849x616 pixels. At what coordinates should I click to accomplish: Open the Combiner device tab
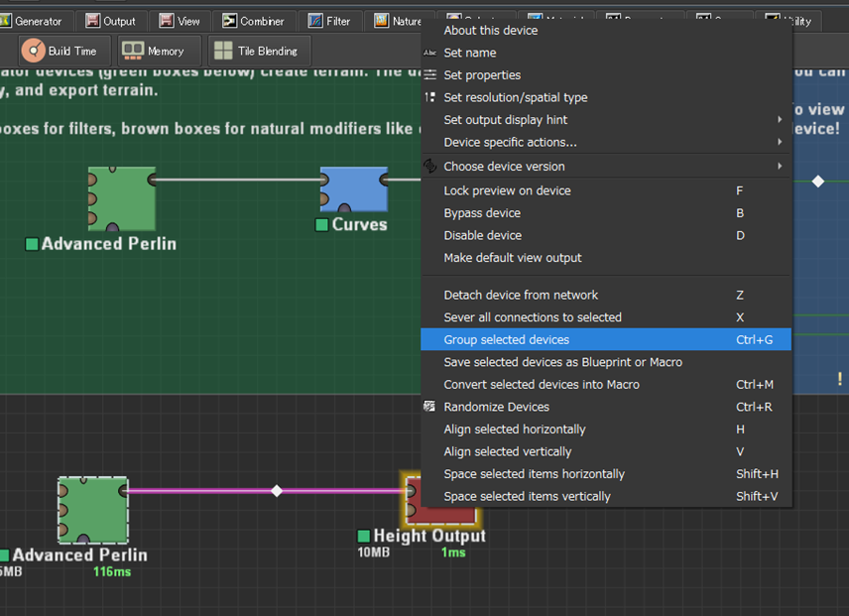point(253,21)
